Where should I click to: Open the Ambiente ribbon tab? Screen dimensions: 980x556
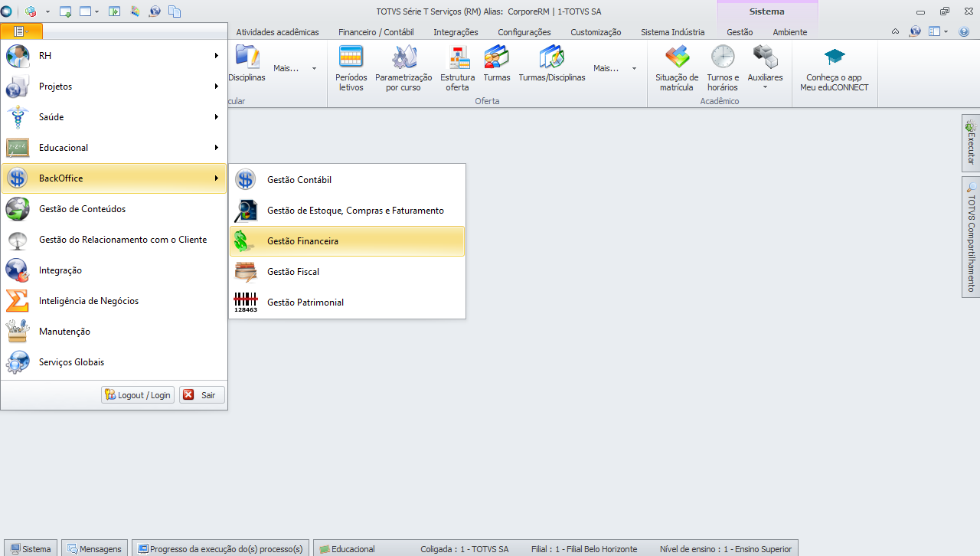pos(790,32)
